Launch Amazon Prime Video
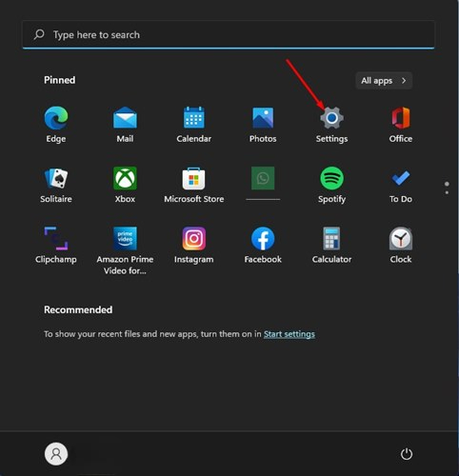Image resolution: width=459 pixels, height=476 pixels. click(125, 250)
